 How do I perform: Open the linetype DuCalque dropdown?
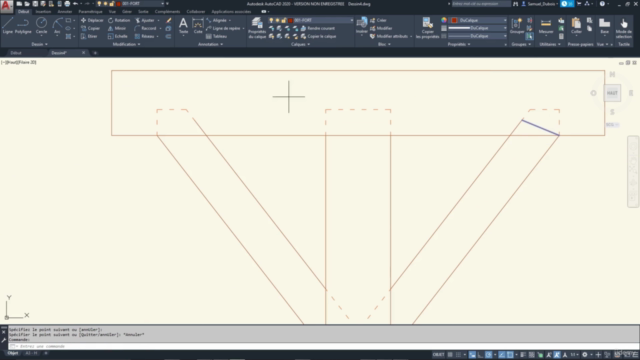478,36
